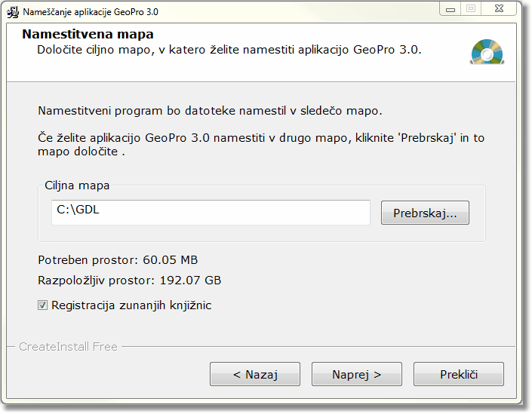Click the window title Nameščanje aplikacije GeoPro 3.0

[91, 12]
